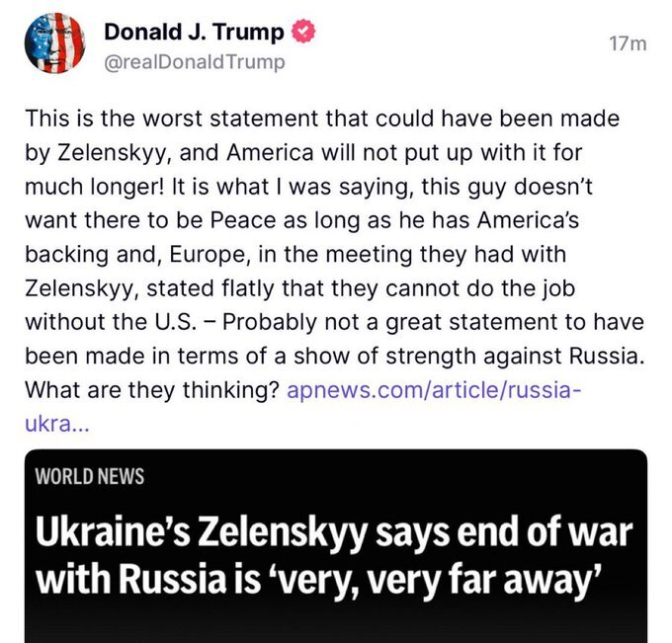
Task: Open the Donald J. Trump display name
Action: point(194,32)
